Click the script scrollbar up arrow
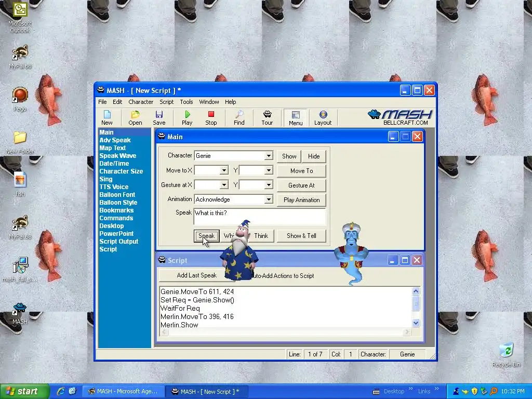532x399 pixels. [x=416, y=291]
